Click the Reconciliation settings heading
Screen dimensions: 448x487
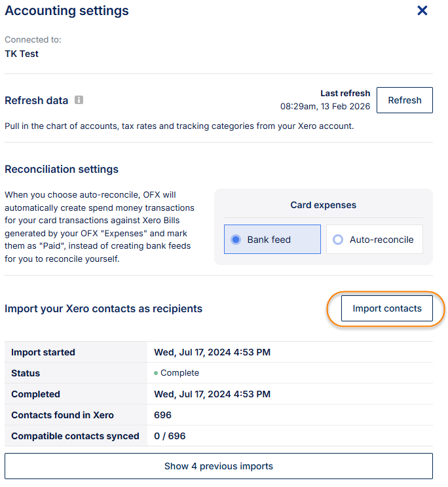pyautogui.click(x=62, y=169)
